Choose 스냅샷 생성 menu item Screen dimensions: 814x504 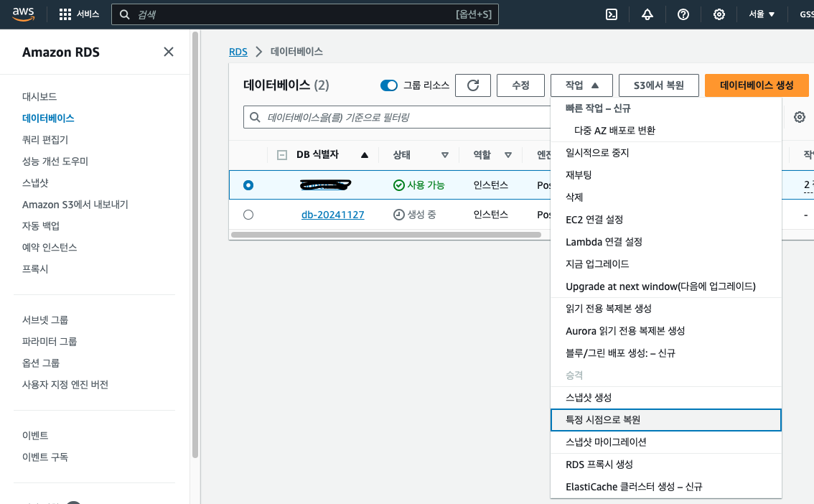[x=666, y=398]
